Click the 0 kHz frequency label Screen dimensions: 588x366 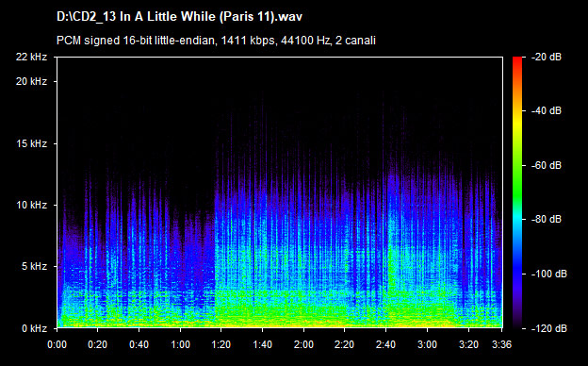[34, 328]
